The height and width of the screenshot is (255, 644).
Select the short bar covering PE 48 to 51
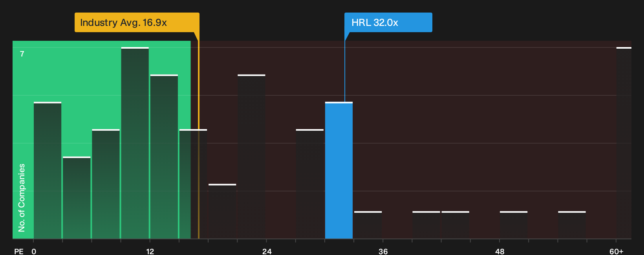click(x=514, y=225)
